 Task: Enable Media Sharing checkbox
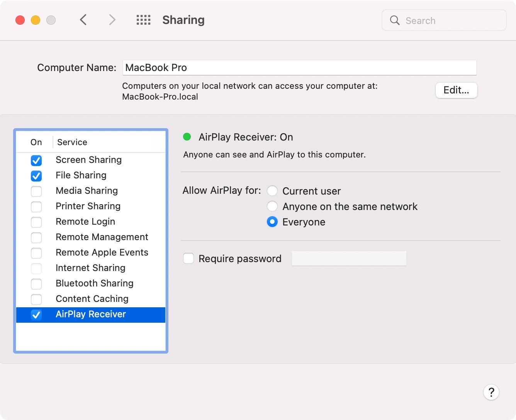pos(36,191)
